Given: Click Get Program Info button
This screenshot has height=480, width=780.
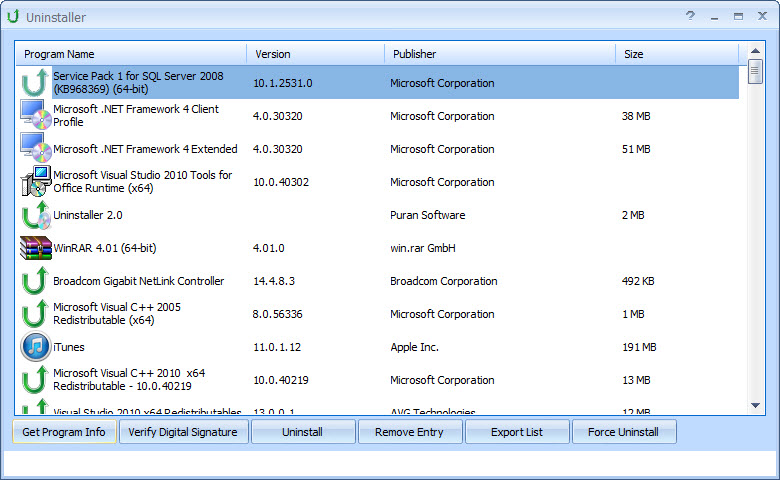Looking at the screenshot, I should [64, 432].
